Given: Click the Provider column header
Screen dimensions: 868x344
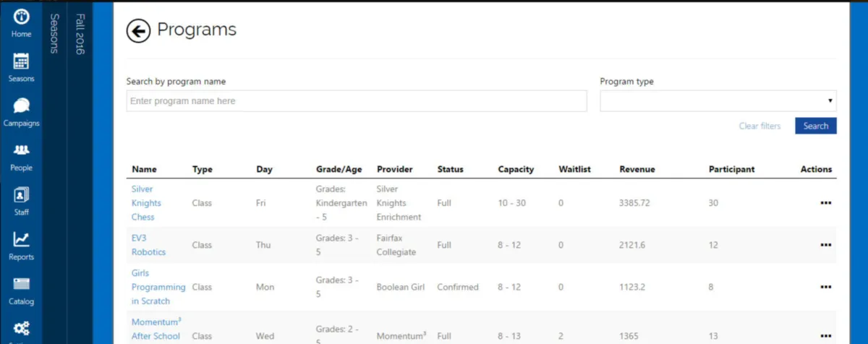Looking at the screenshot, I should point(395,169).
